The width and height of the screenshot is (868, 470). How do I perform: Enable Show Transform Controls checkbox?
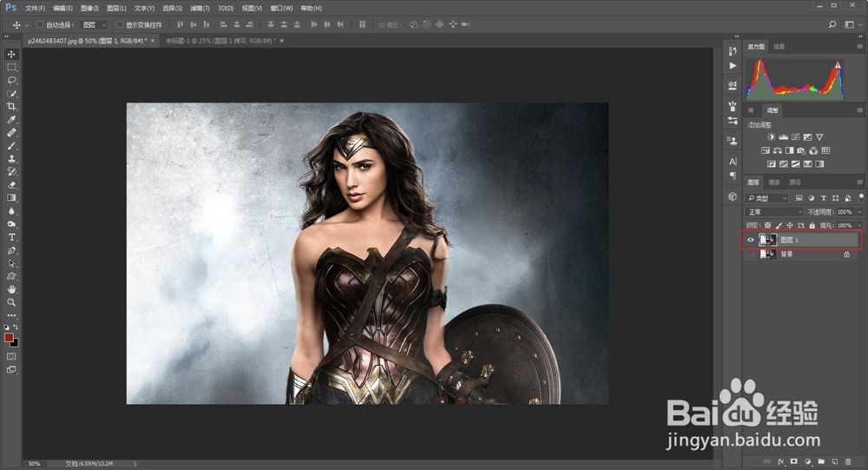120,24
